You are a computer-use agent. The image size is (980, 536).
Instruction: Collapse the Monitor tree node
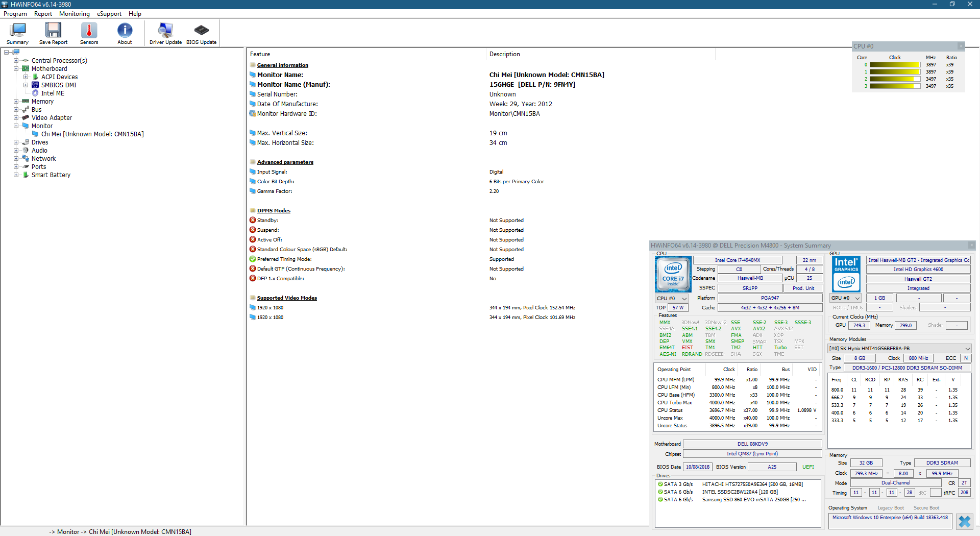pyautogui.click(x=16, y=126)
